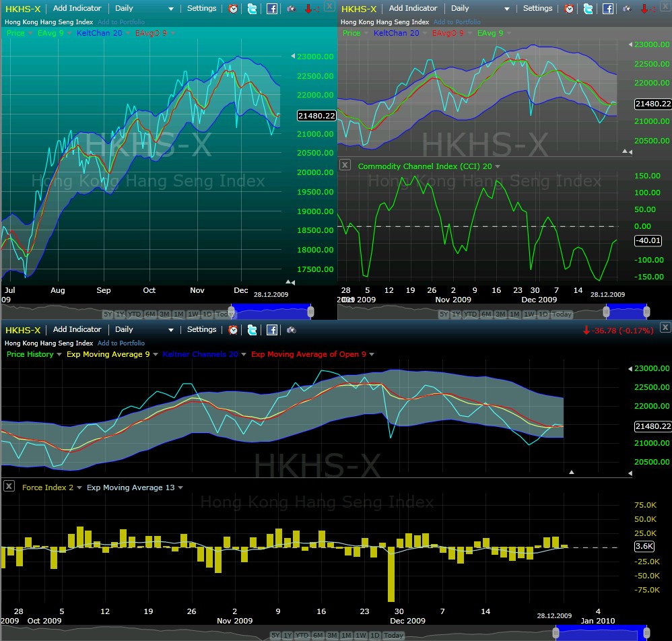Viewport: 672px width, 641px height.
Task: Select Today in bottom chart timeline
Action: tap(393, 635)
